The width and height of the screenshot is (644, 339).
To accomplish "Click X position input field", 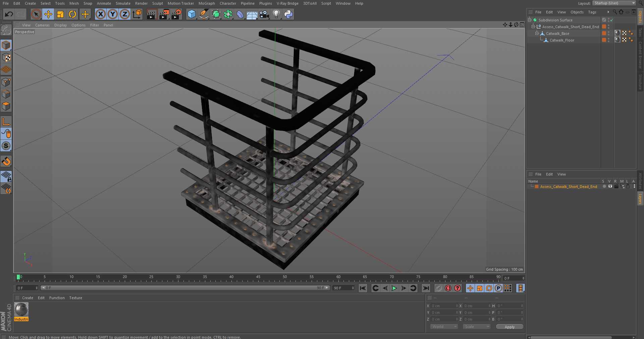I will coord(444,306).
